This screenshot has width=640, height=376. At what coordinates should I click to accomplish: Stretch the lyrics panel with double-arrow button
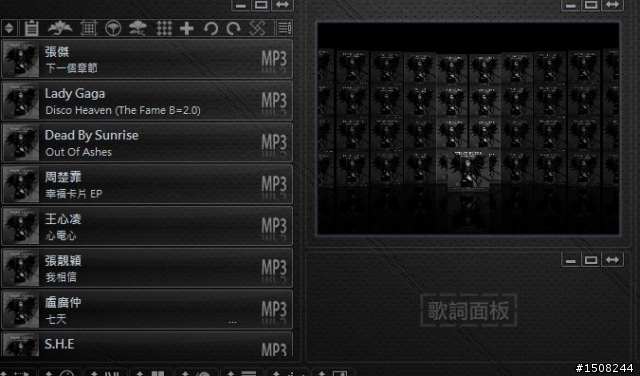click(x=612, y=260)
